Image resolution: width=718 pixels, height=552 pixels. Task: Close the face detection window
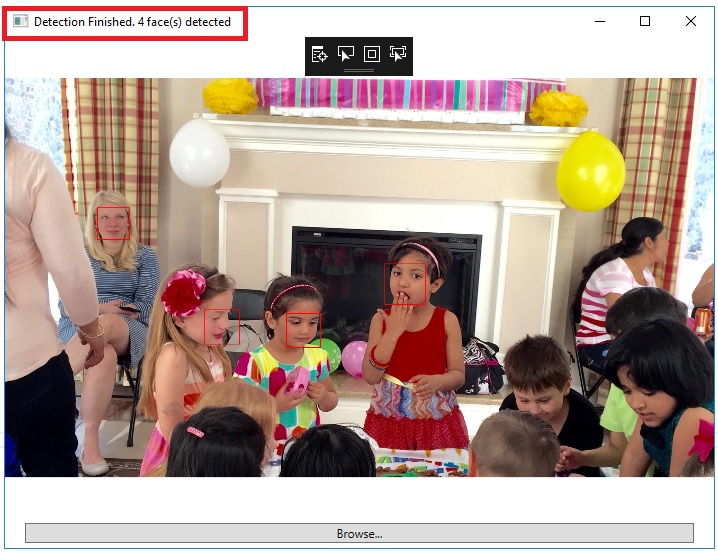(691, 21)
